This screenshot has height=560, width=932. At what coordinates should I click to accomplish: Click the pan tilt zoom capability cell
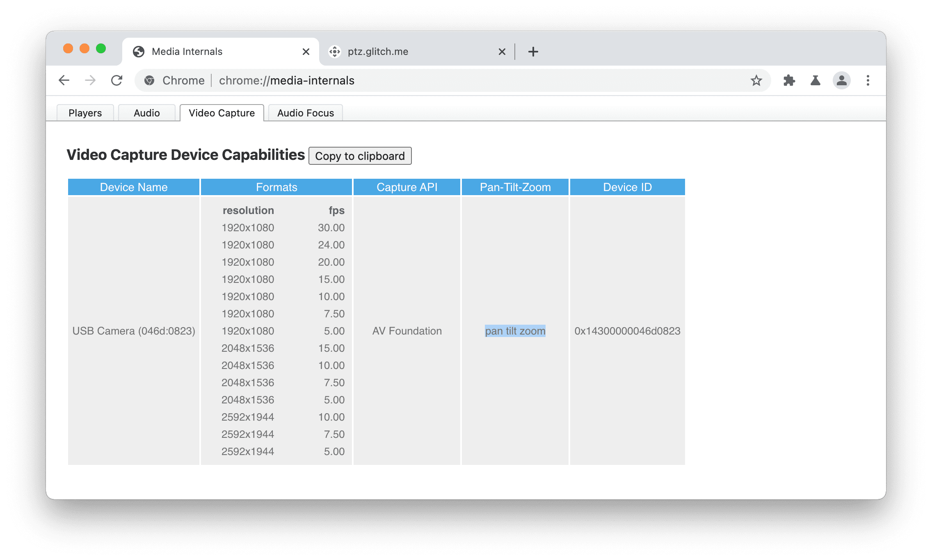[x=515, y=331]
